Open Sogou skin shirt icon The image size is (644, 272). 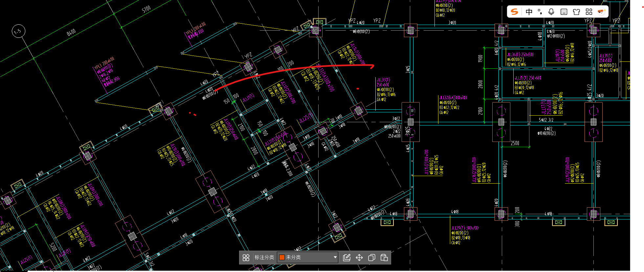[x=576, y=12]
